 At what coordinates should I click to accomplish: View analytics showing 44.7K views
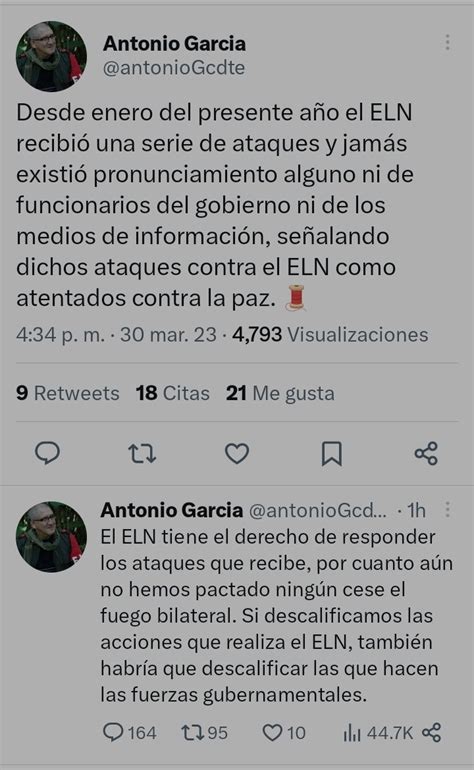click(378, 733)
